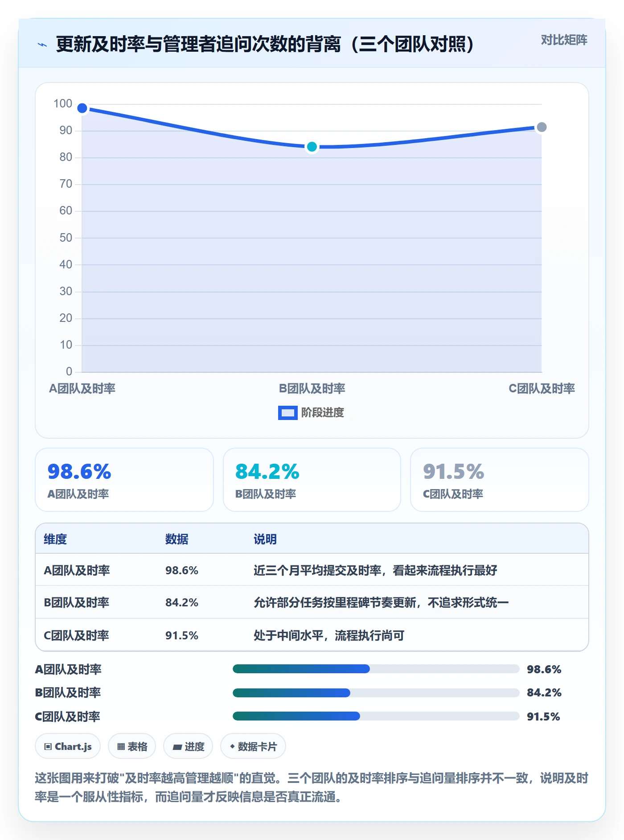Click table cell value 98.6%
The height and width of the screenshot is (840, 624).
coord(182,570)
